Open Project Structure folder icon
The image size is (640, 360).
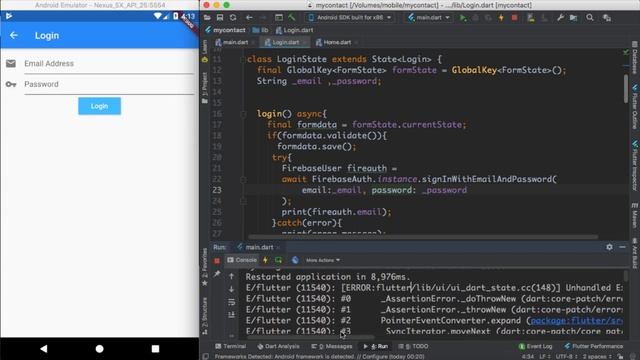pyautogui.click(x=573, y=18)
